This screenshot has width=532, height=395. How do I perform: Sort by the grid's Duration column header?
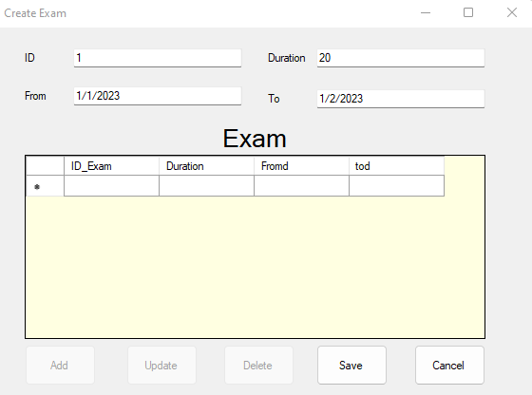[207, 166]
